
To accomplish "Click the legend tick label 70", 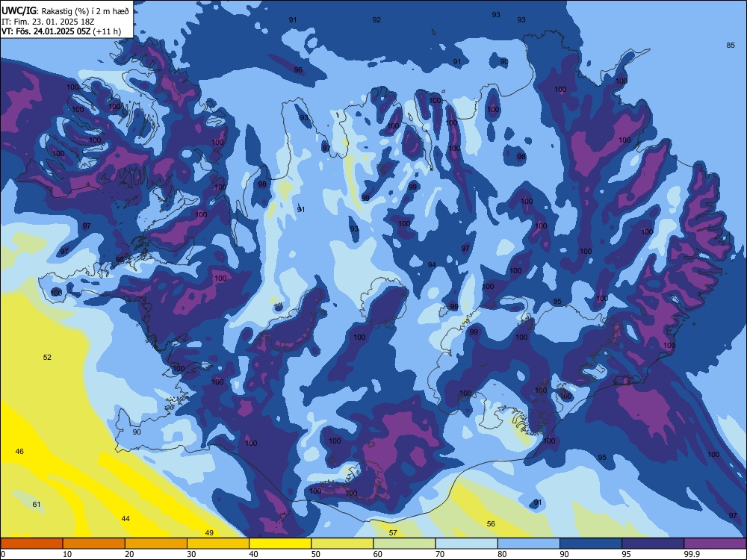I will [x=440, y=554].
